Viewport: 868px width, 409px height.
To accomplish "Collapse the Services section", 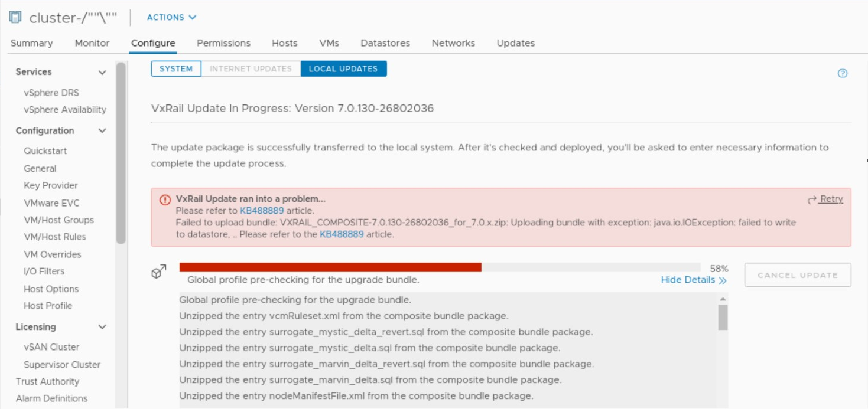I will [102, 72].
